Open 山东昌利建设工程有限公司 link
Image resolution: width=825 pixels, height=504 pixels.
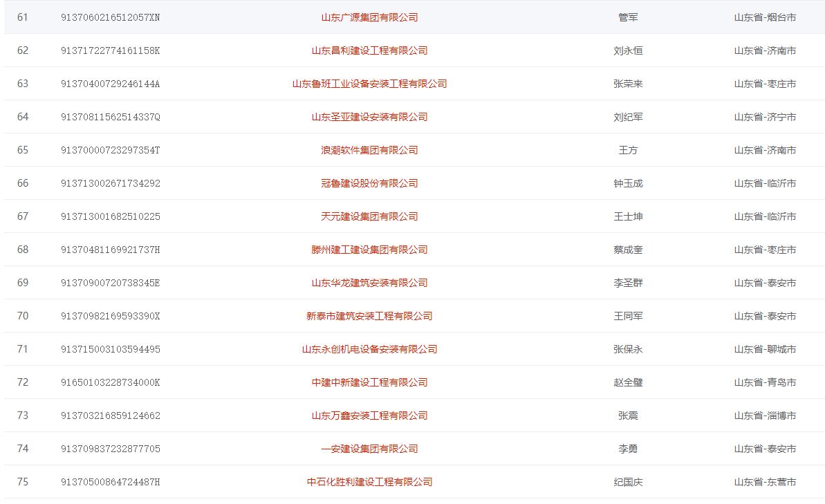point(369,50)
